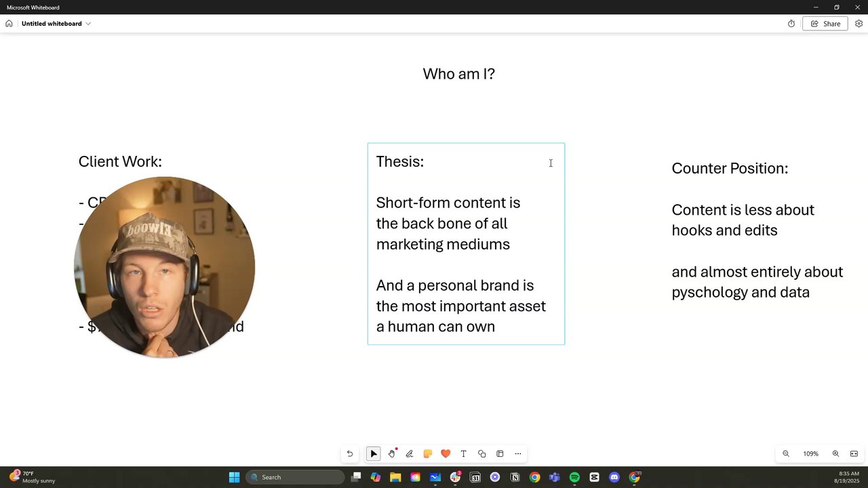This screenshot has width=868, height=488.
Task: Click the 109% zoom level
Action: (811, 454)
